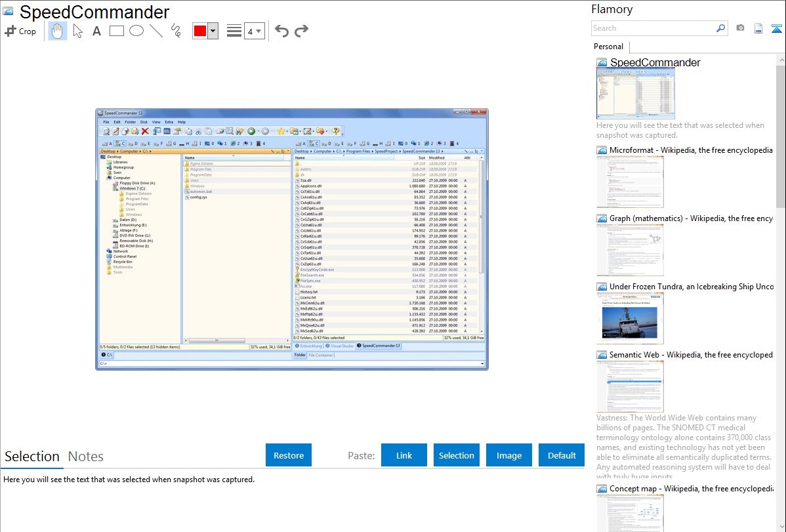This screenshot has height=532, width=786.
Task: Undo the last annotation
Action: 281,31
